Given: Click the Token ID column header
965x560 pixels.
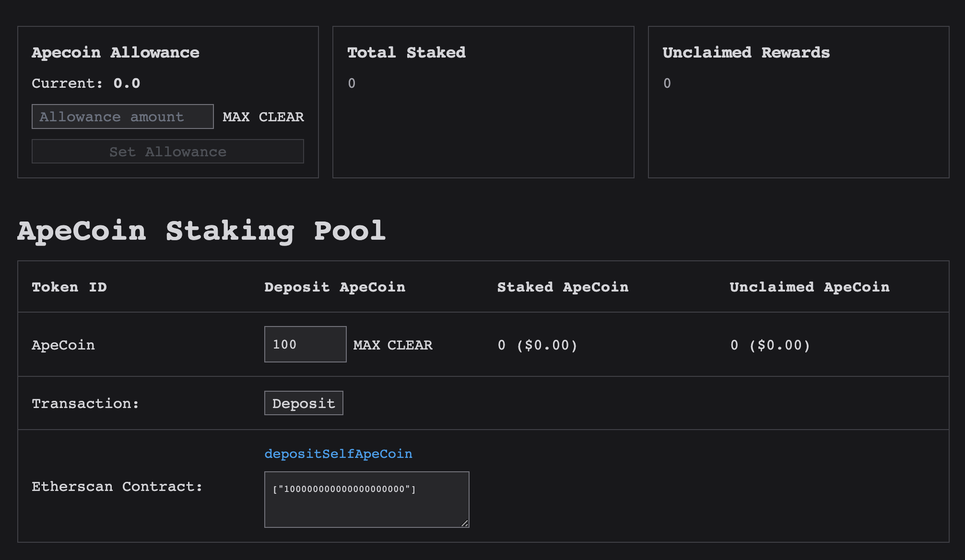Looking at the screenshot, I should [x=69, y=287].
